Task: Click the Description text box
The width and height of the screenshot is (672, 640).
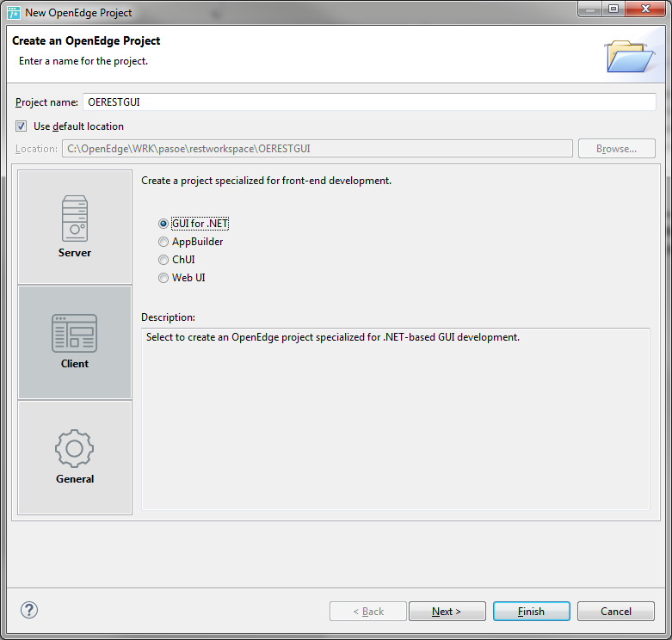Action: (396, 419)
